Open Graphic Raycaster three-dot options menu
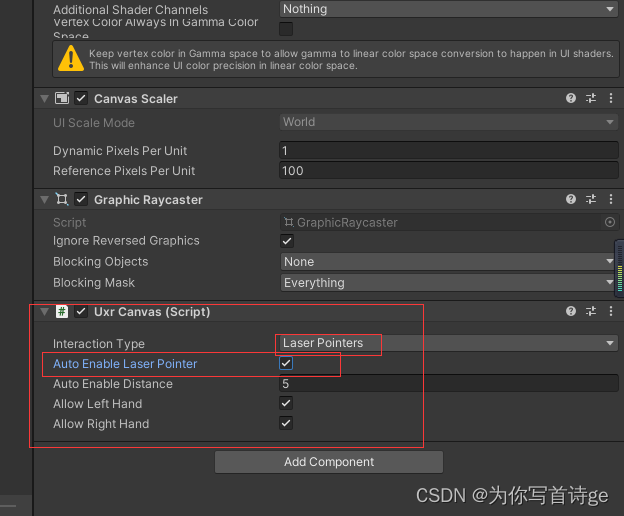 click(x=611, y=199)
